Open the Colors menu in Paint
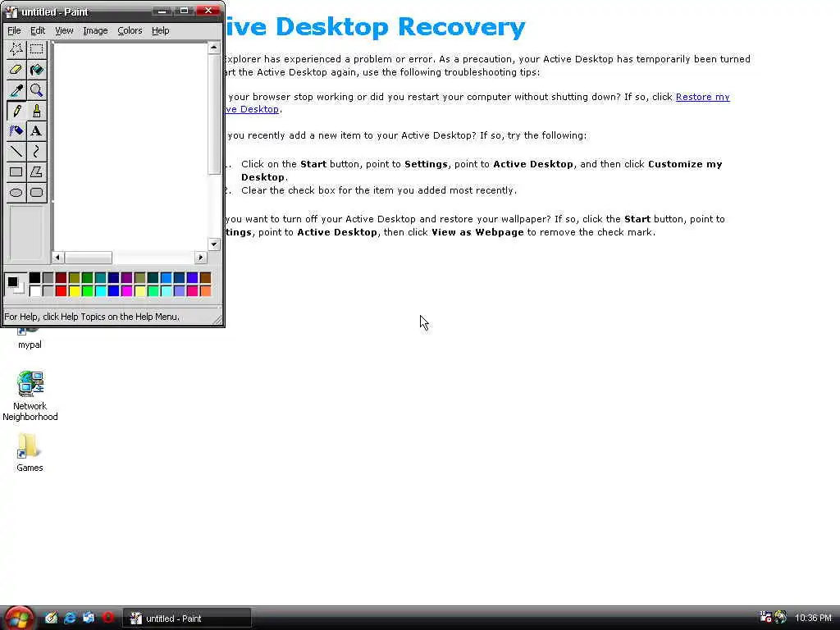The height and width of the screenshot is (630, 840). [x=130, y=30]
